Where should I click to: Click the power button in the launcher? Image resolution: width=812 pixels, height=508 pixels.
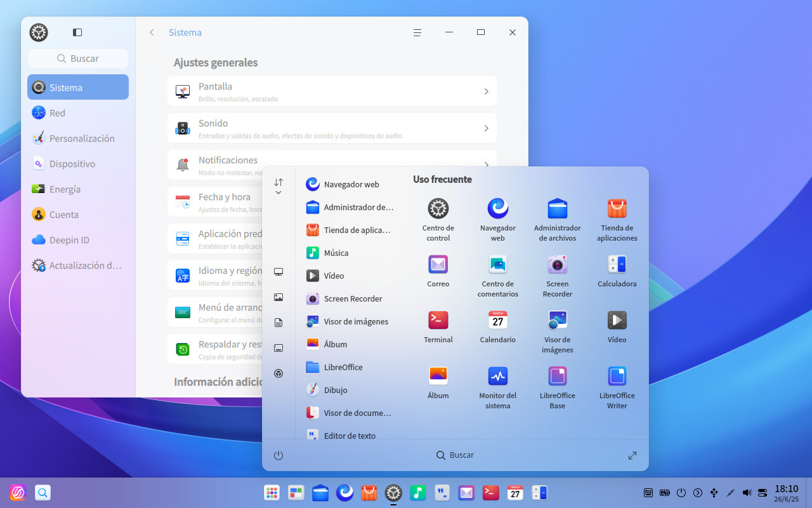coord(278,455)
